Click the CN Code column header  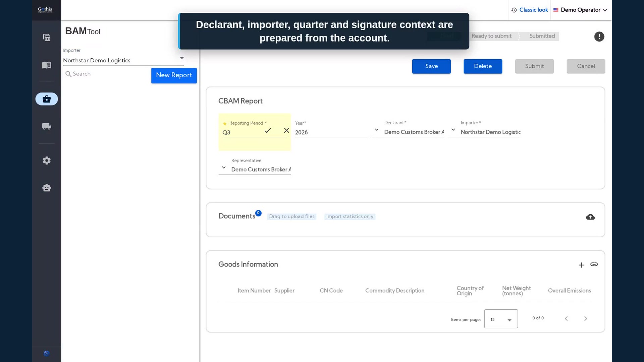[x=331, y=291]
